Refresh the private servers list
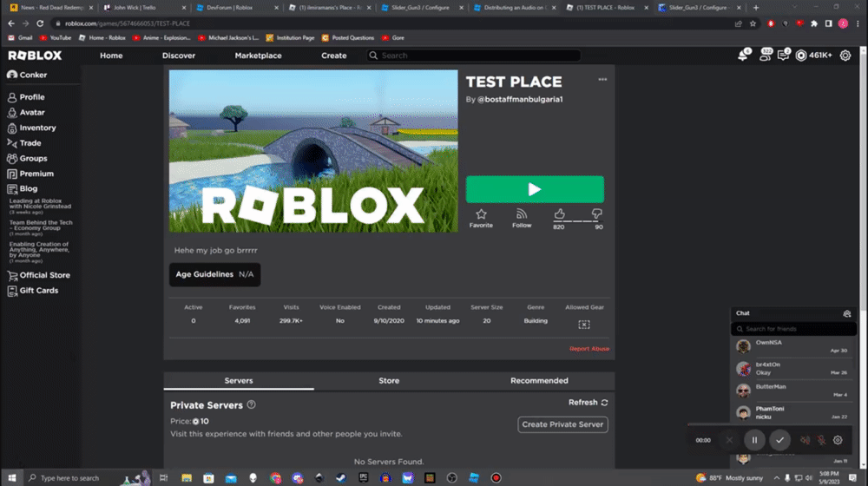The image size is (868, 486). [x=588, y=403]
